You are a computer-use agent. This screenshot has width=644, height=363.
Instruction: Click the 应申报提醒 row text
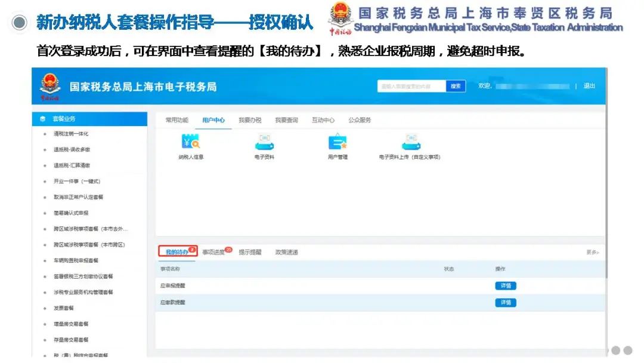(x=172, y=286)
